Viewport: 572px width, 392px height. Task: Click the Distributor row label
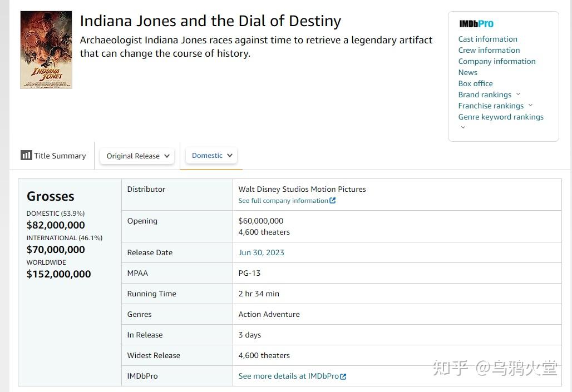pyautogui.click(x=146, y=189)
